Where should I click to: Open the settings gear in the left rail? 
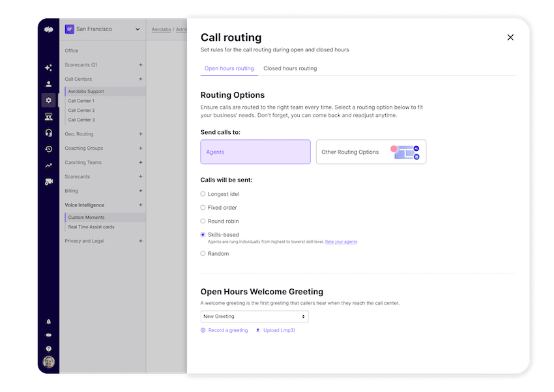coord(49,100)
